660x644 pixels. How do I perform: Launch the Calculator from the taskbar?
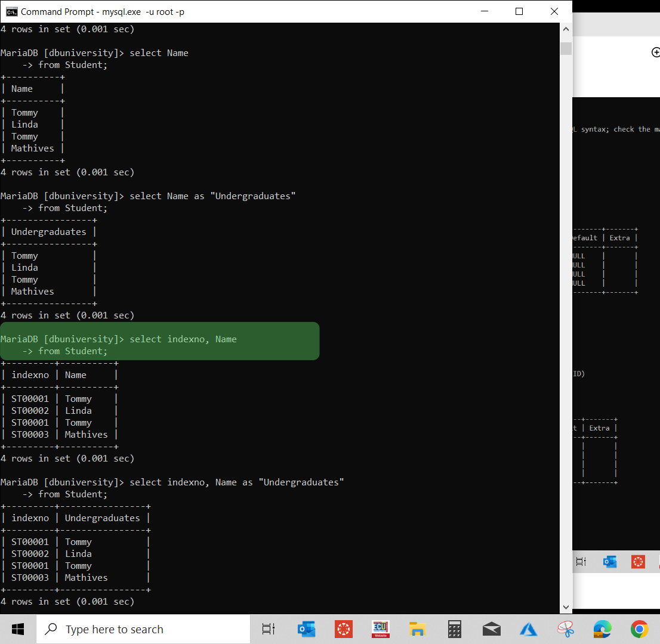454,628
